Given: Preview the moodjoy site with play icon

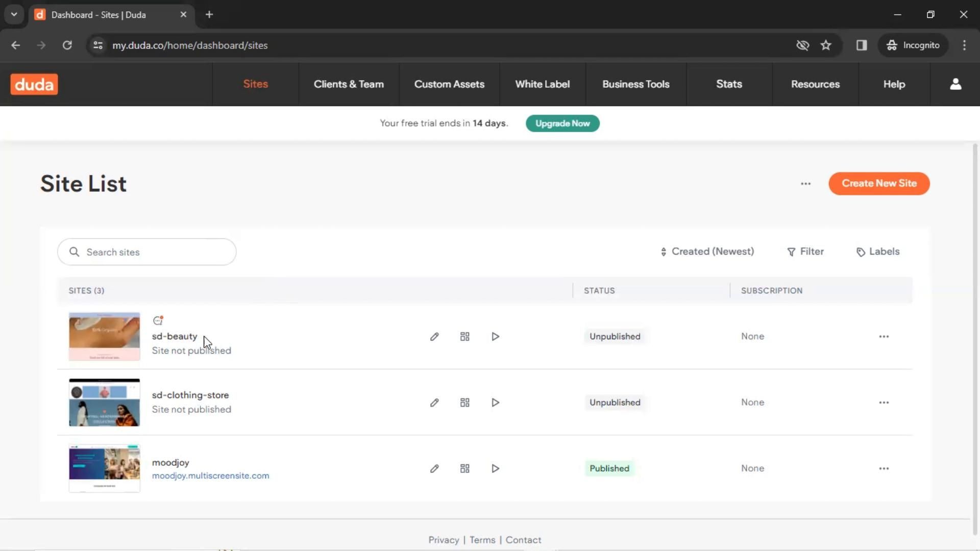Looking at the screenshot, I should [x=495, y=468].
